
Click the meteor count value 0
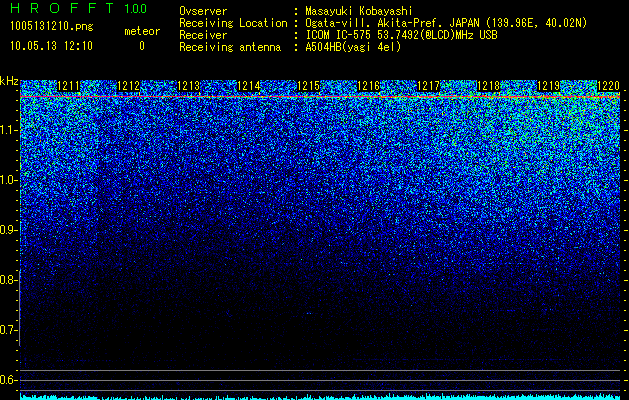(142, 46)
